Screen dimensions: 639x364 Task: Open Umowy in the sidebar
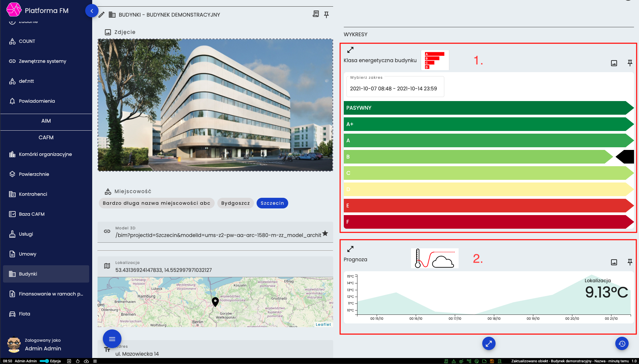point(46,254)
